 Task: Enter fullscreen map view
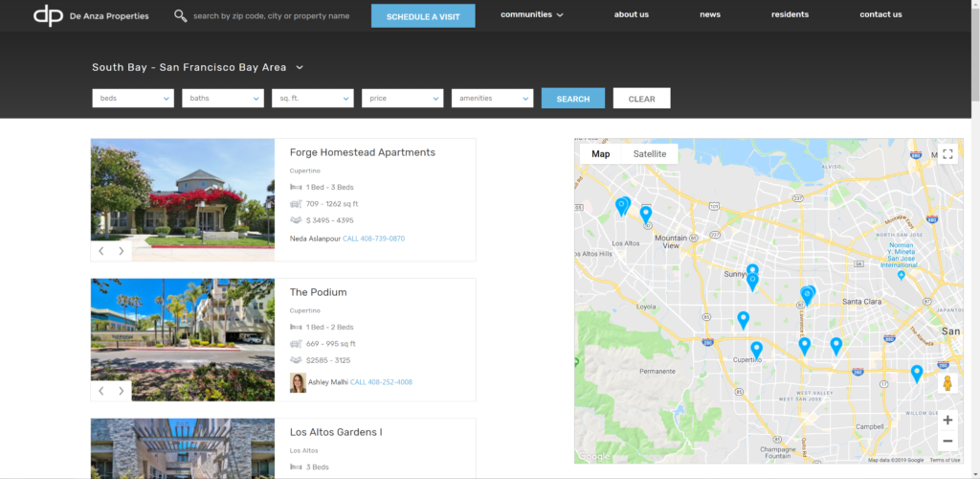tap(947, 154)
